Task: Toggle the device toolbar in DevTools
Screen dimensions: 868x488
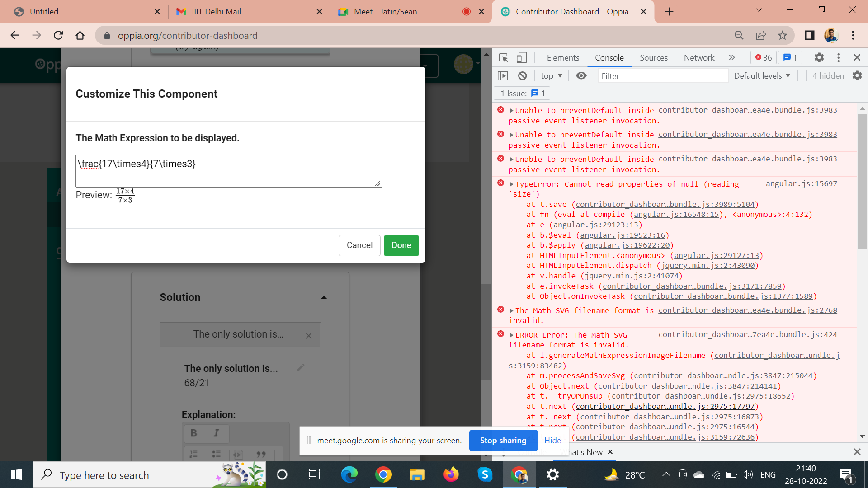Action: 522,58
